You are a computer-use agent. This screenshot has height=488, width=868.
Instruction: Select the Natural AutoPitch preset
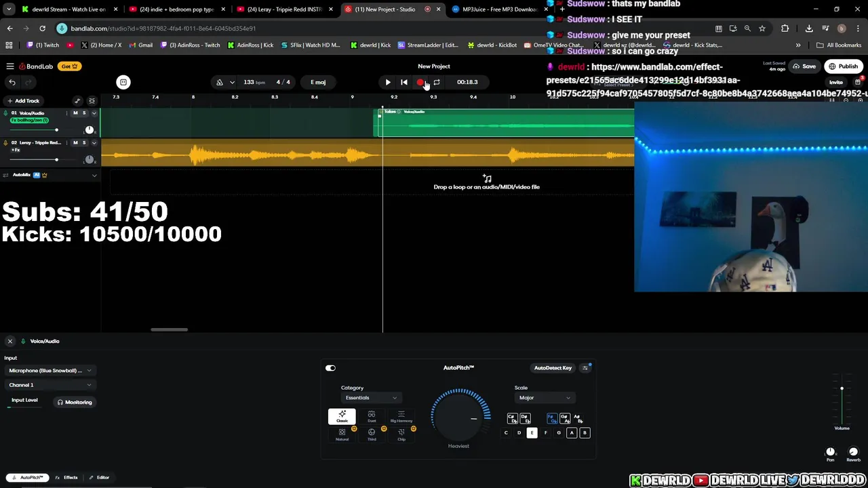pyautogui.click(x=342, y=434)
